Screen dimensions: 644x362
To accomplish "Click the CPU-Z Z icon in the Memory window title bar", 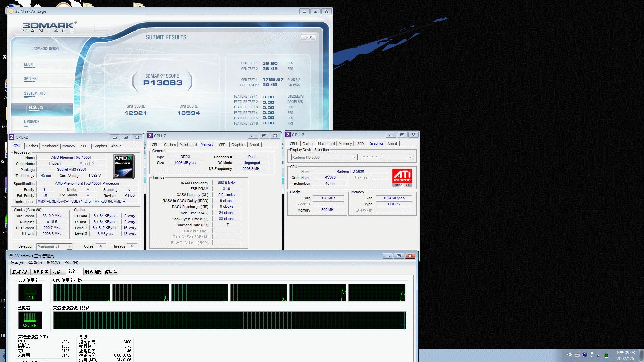I will 150,136.
